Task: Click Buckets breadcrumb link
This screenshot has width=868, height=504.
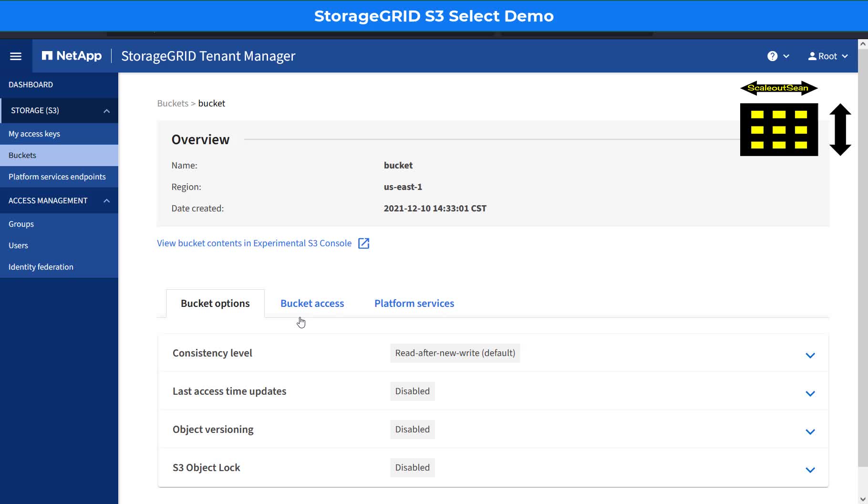Action: coord(173,104)
